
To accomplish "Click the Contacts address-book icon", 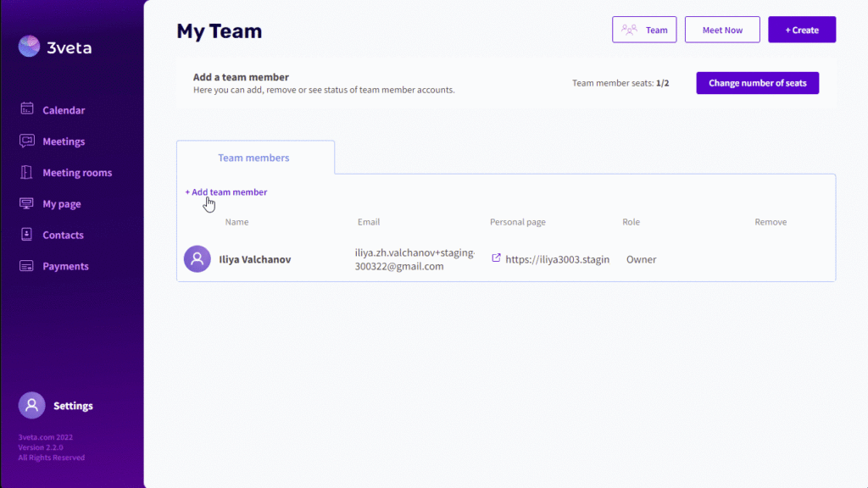I will (x=26, y=234).
